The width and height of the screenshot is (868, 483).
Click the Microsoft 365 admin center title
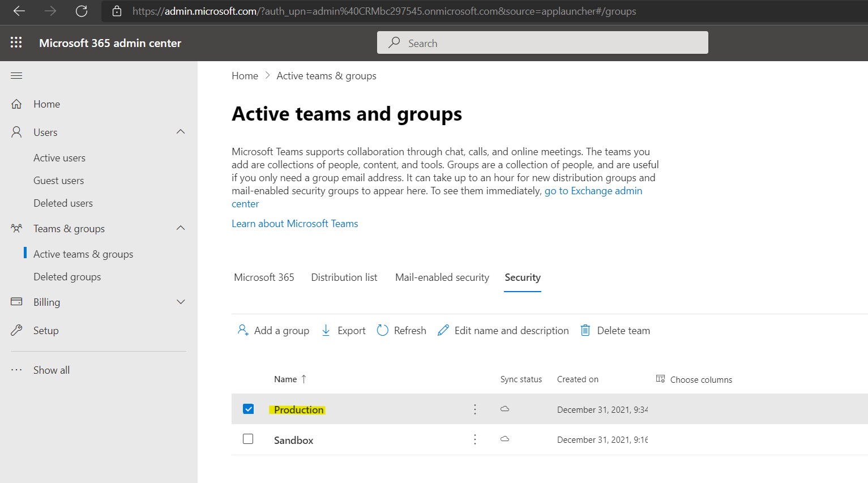pos(110,43)
